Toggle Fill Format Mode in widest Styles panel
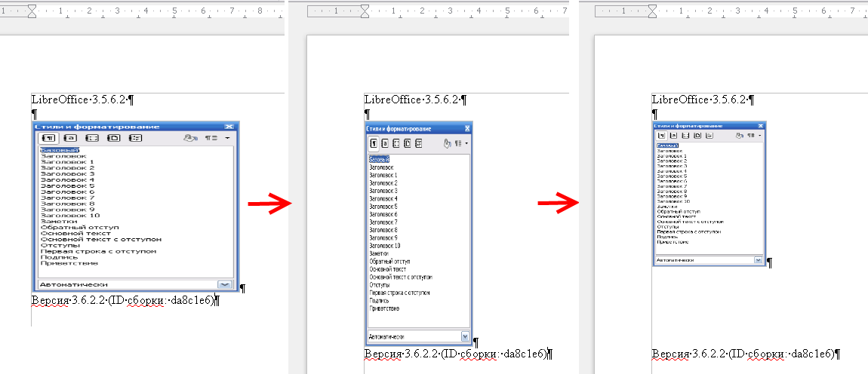 tap(190, 138)
